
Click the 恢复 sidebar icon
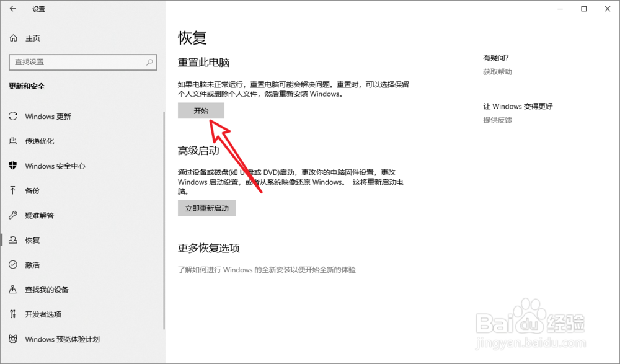pyautogui.click(x=13, y=240)
